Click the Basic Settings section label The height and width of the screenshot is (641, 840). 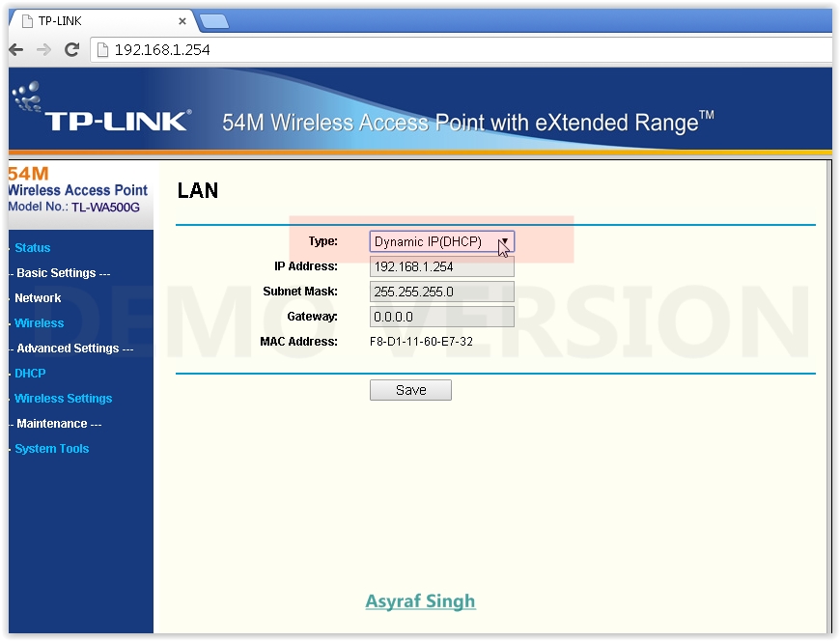60,273
